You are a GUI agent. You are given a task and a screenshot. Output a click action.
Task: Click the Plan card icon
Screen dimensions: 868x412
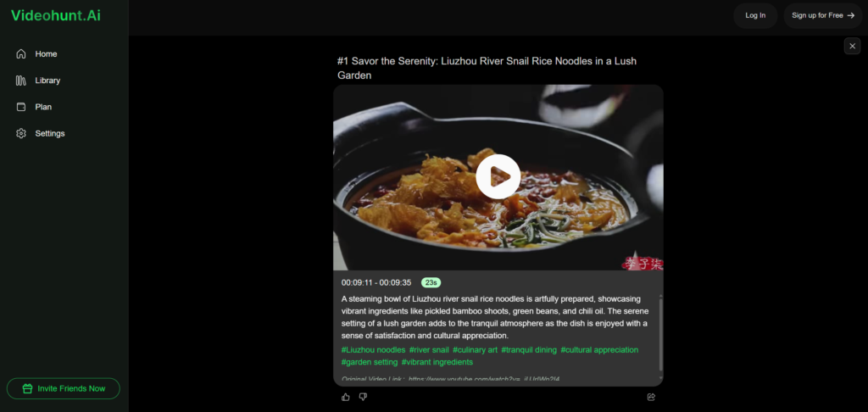tap(21, 107)
